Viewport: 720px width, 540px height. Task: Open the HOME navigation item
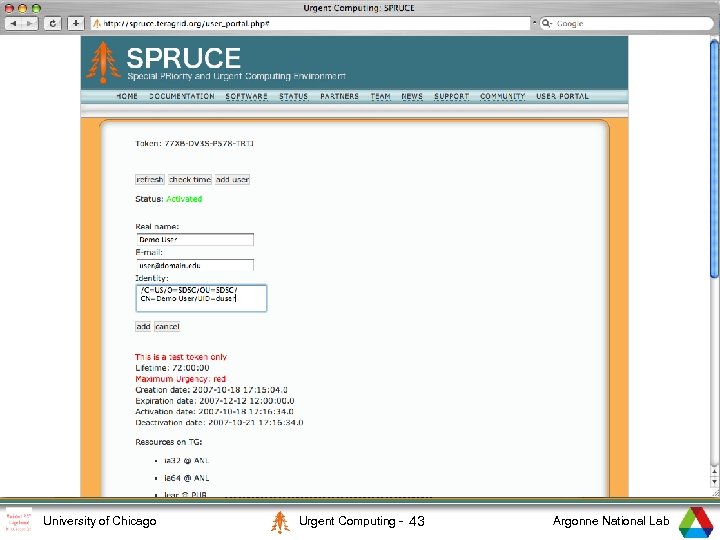(127, 96)
